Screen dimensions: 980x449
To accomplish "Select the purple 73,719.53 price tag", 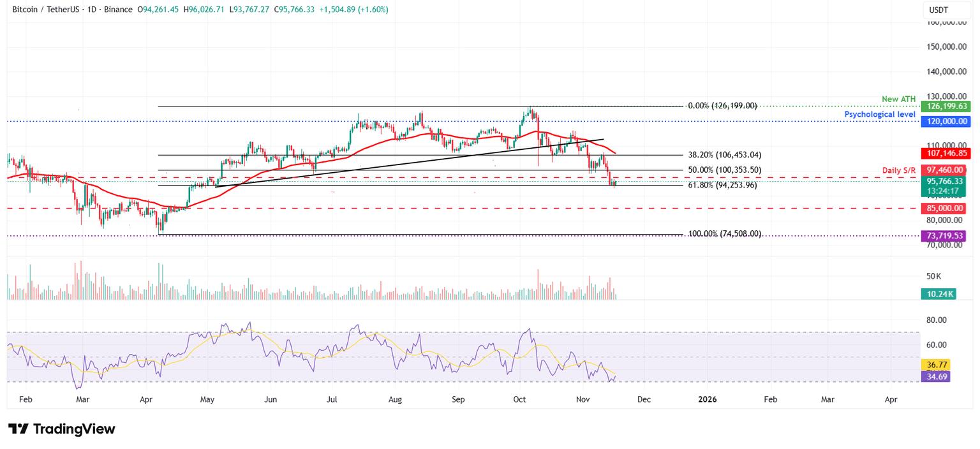I will pos(944,236).
